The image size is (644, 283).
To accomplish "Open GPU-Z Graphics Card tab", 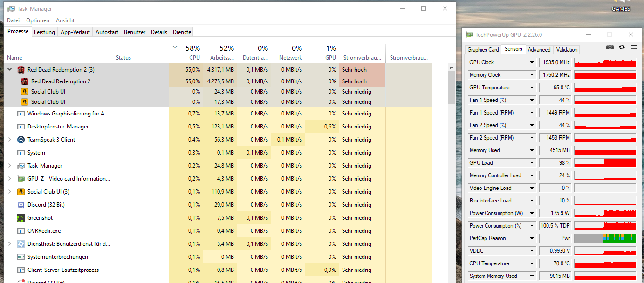I will pos(483,50).
